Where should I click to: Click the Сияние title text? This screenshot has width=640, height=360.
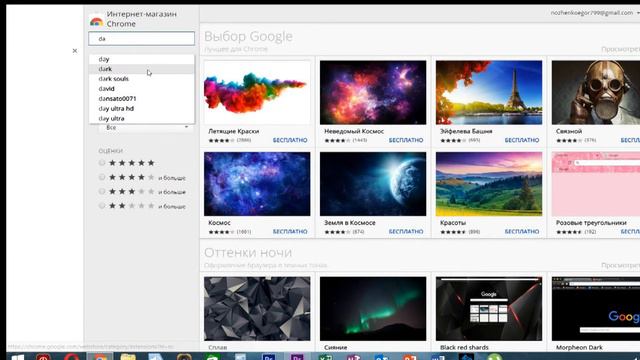click(336, 347)
